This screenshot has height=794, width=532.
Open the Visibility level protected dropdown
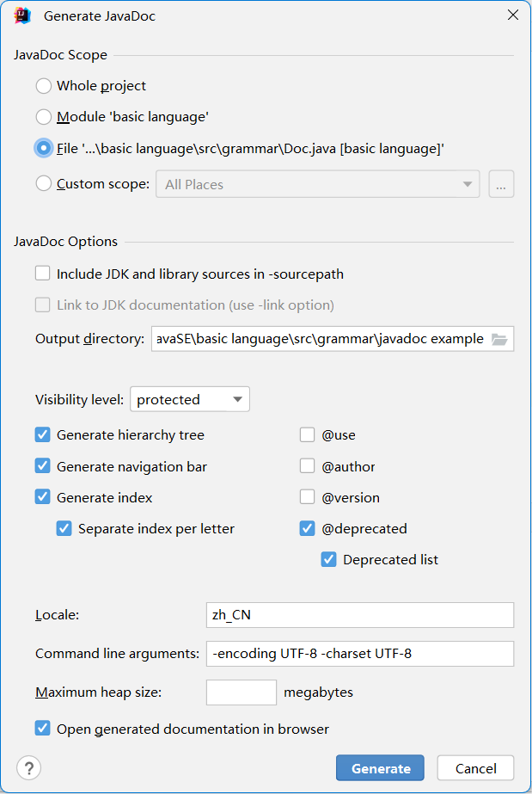(x=190, y=399)
